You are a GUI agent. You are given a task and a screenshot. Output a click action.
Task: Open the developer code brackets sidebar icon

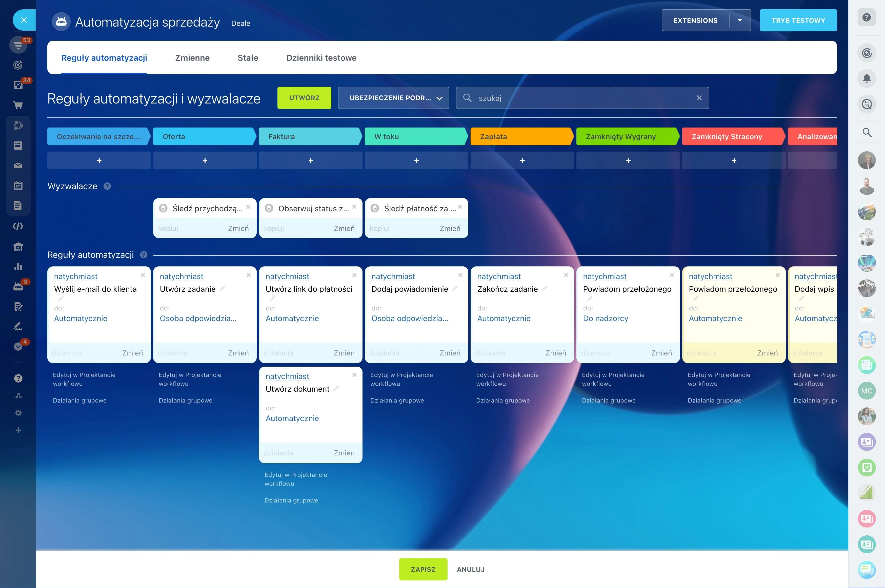click(x=18, y=226)
